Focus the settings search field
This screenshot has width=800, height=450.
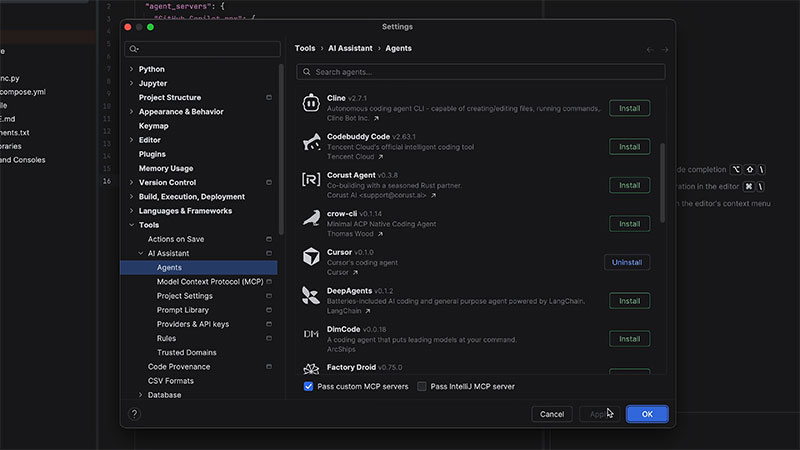203,49
